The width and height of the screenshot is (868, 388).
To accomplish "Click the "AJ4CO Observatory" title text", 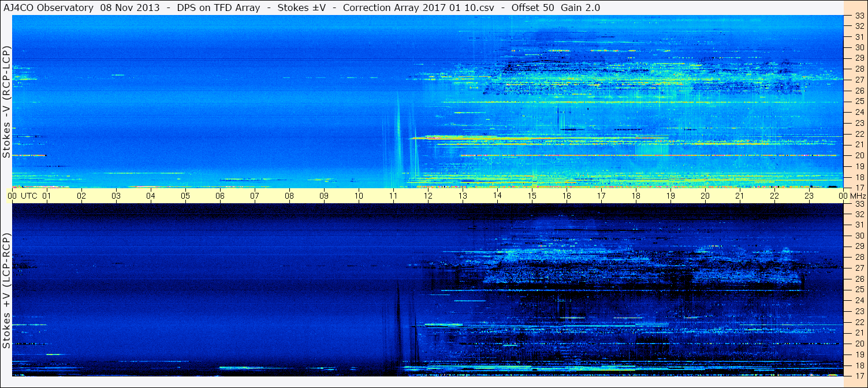I will click(x=48, y=8).
